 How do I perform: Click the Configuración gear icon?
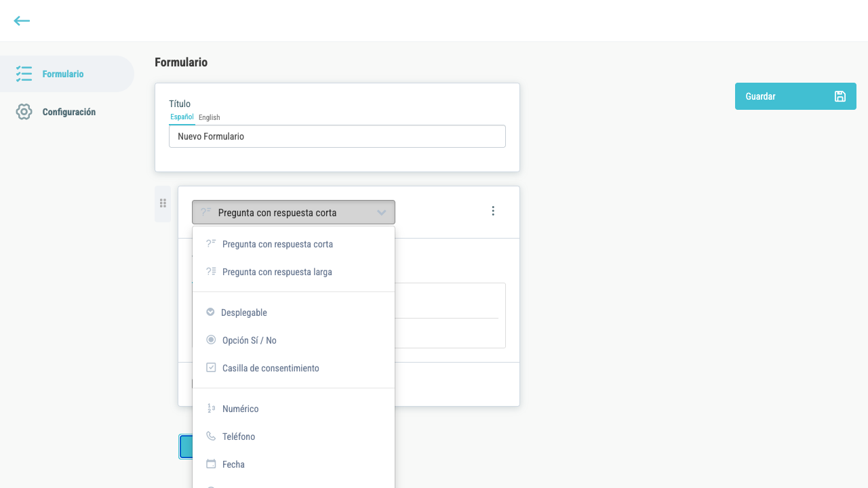point(24,112)
